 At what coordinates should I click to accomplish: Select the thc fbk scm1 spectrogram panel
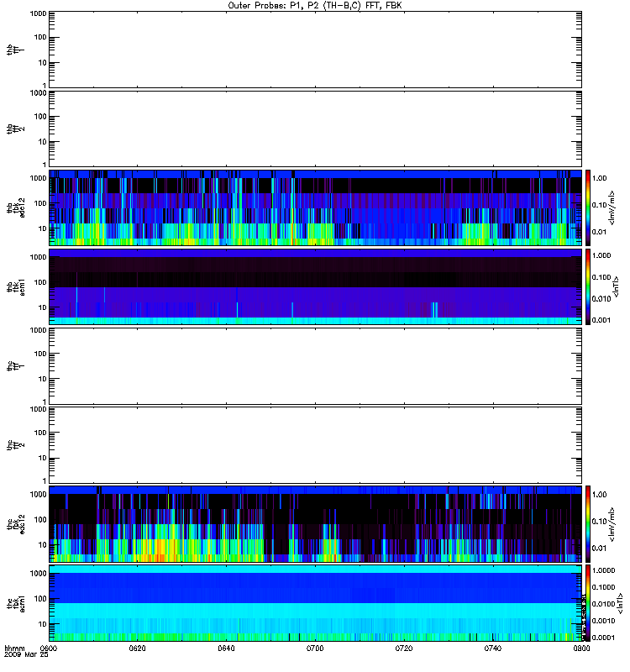pos(316,603)
